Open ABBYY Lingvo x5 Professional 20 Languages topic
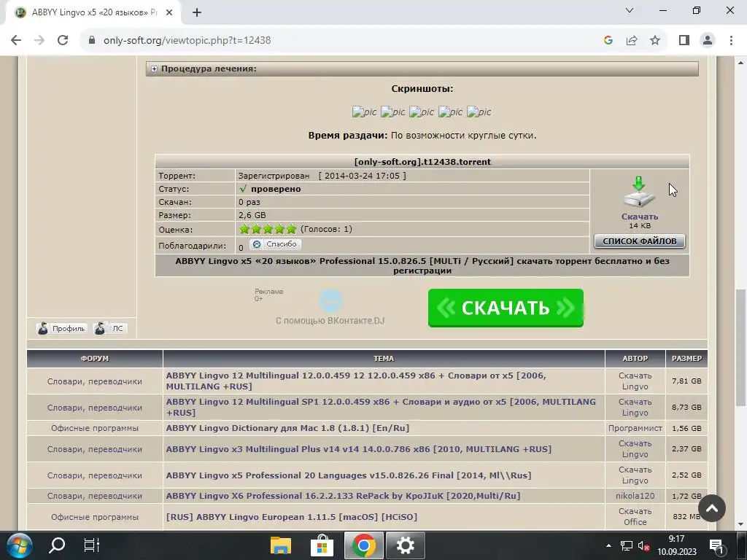 [x=348, y=475]
